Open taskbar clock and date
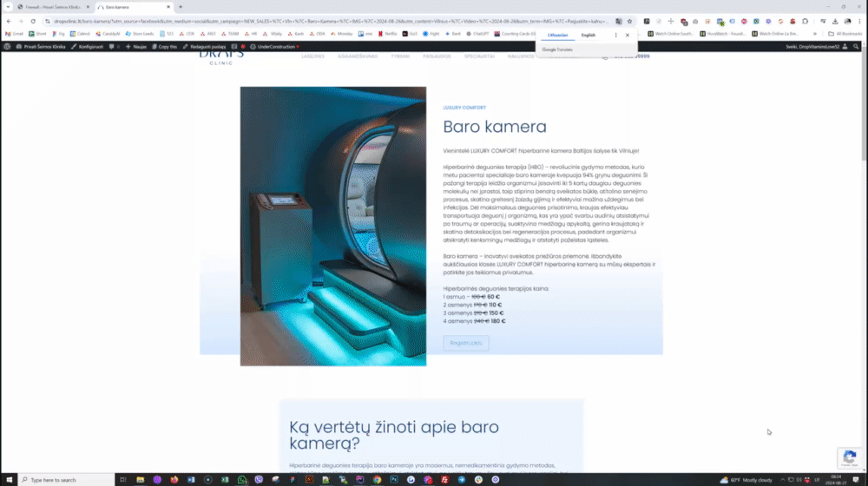868x486 pixels. (836, 479)
